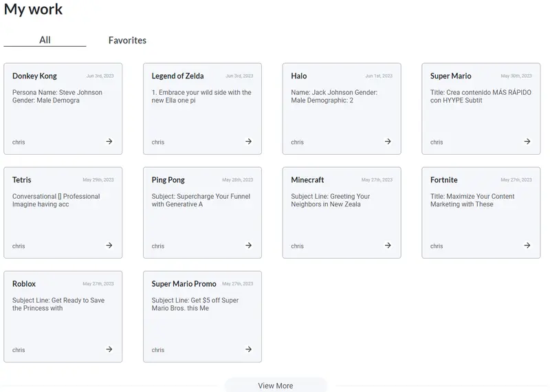This screenshot has width=550, height=392.
Task: Click the View More button
Action: coord(276,385)
